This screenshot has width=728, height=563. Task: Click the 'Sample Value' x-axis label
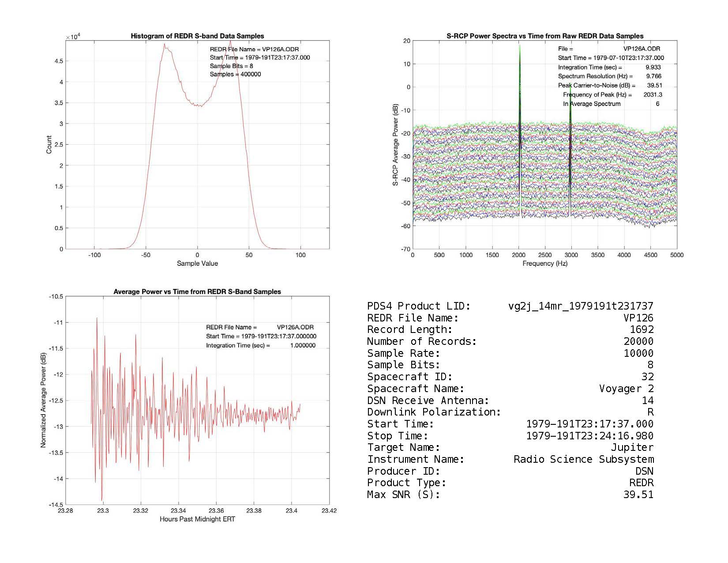tap(197, 264)
